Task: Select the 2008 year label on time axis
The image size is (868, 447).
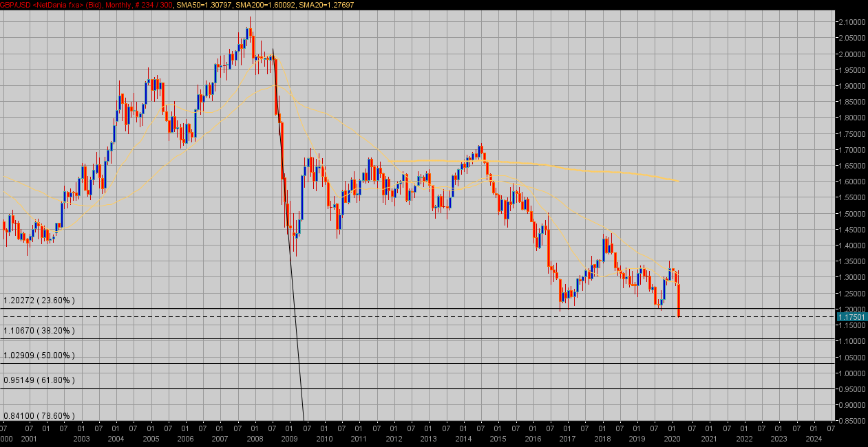Action: coord(255,438)
